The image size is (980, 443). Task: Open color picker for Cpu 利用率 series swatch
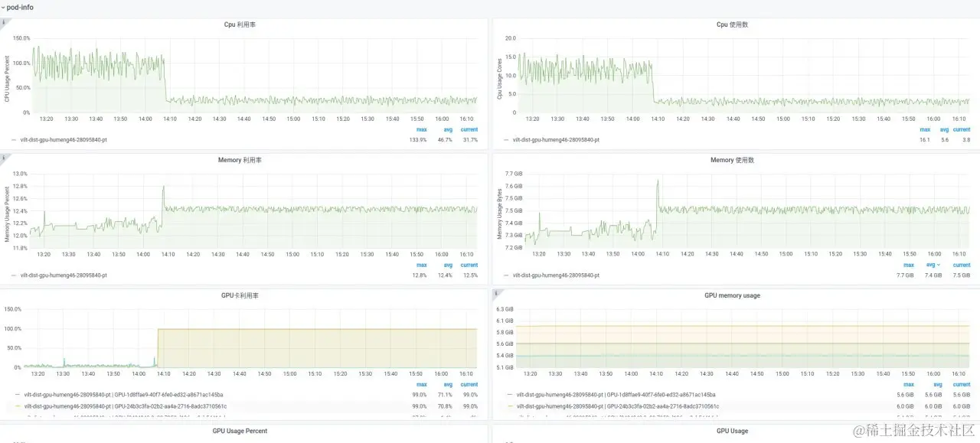point(13,140)
